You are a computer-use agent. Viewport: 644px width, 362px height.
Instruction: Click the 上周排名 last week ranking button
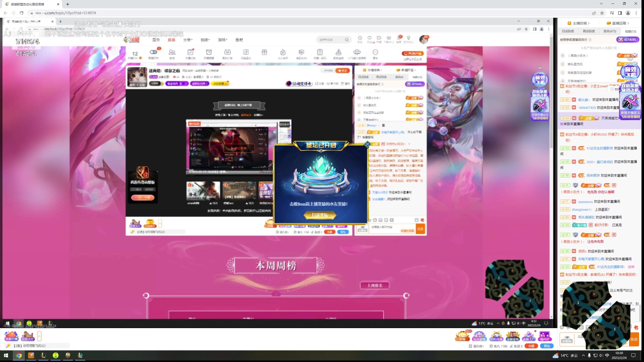[x=375, y=285]
